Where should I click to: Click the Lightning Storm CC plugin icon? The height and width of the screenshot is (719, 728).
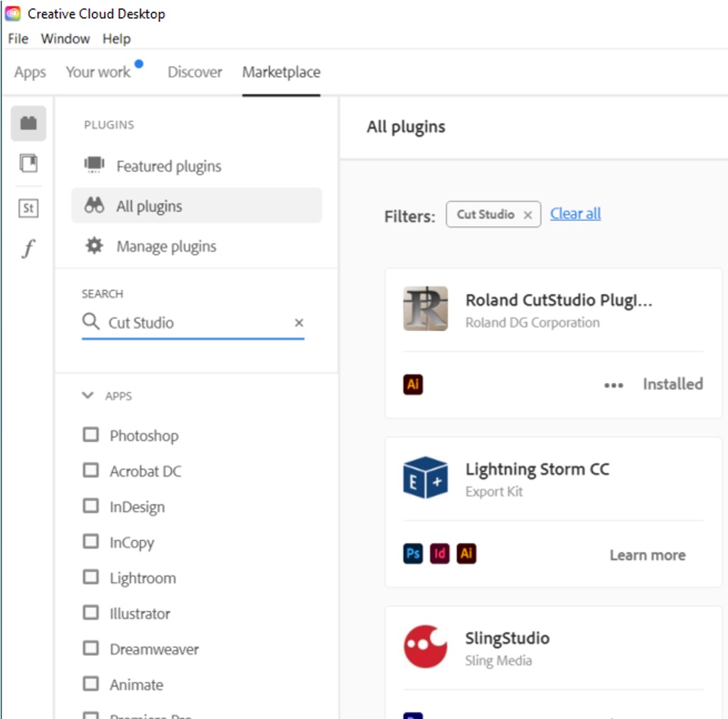(425, 477)
